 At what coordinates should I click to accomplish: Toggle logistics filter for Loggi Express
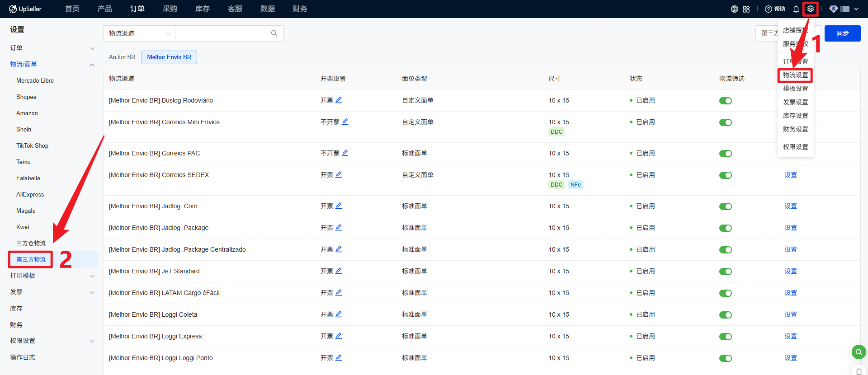point(725,337)
